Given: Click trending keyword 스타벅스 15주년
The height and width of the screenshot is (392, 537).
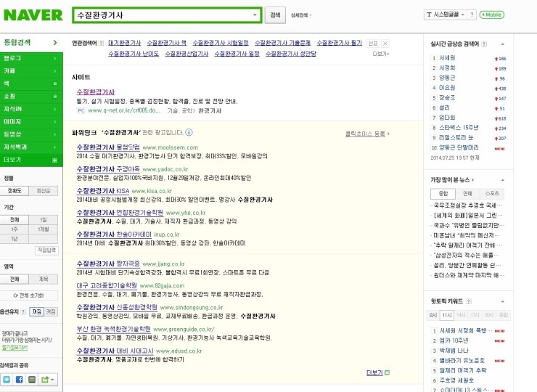Looking at the screenshot, I should tap(459, 128).
